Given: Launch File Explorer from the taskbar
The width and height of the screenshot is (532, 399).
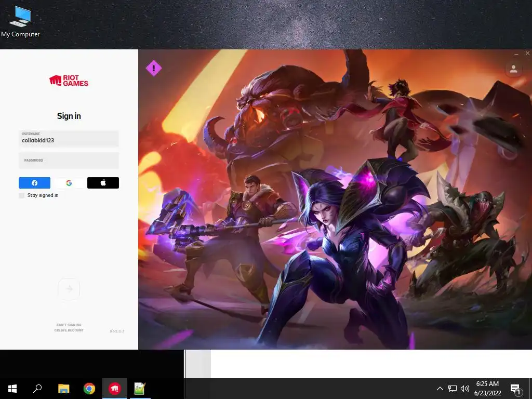Looking at the screenshot, I should coord(64,389).
